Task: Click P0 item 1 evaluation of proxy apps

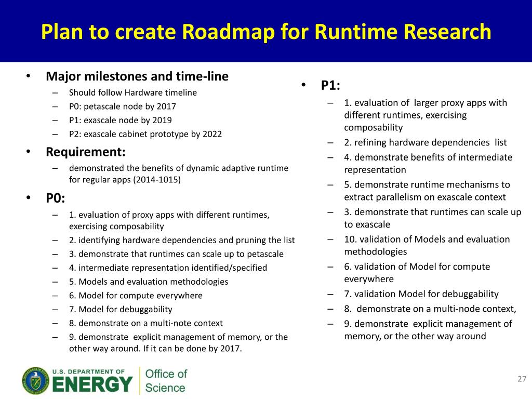Action: tap(169, 220)
